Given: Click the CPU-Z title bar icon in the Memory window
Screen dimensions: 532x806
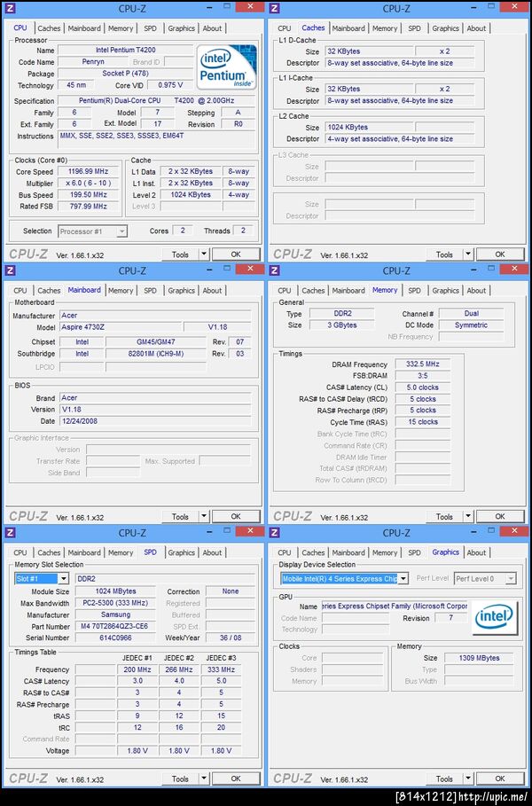Looking at the screenshot, I should (275, 270).
